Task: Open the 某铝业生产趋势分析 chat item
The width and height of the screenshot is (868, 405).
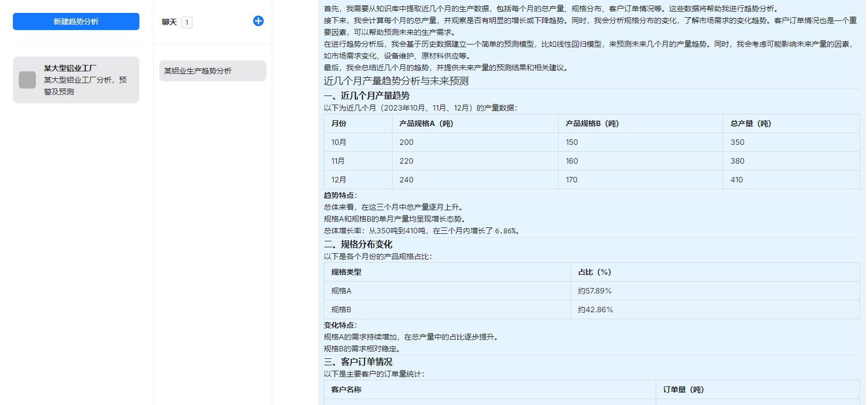Action: pyautogui.click(x=212, y=71)
